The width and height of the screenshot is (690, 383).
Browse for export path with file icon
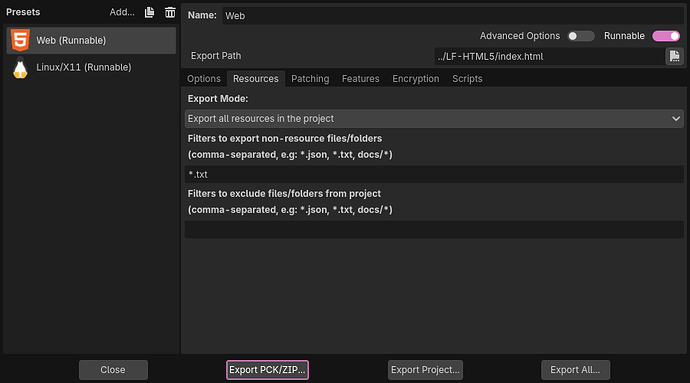pos(674,56)
